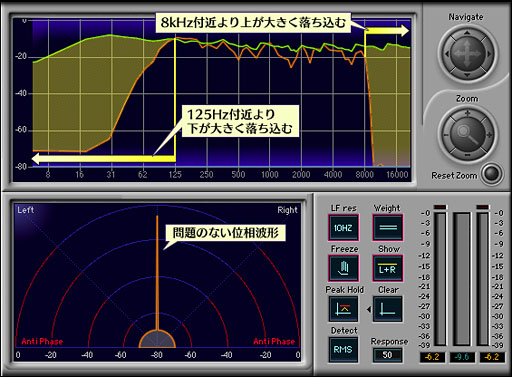Click the Response value field showing 50

387,355
